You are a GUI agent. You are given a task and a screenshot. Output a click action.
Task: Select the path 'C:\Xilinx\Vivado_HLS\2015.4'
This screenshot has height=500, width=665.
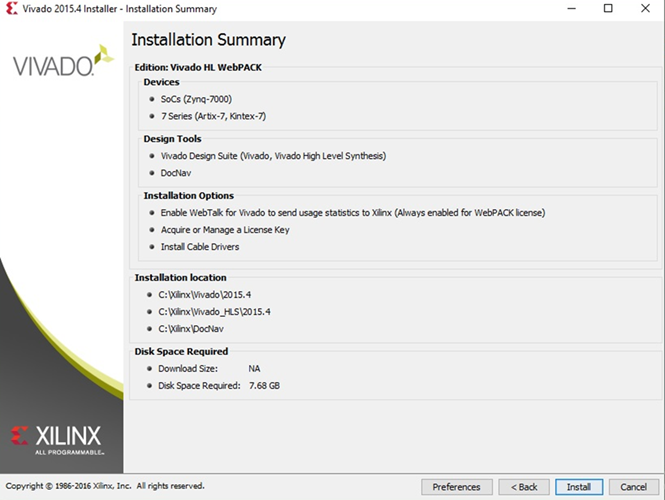click(214, 312)
